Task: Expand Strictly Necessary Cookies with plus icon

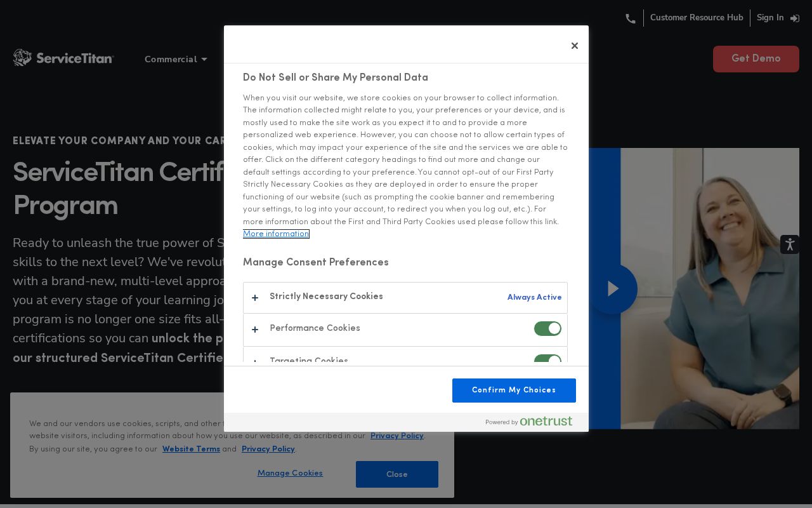Action: (x=255, y=298)
